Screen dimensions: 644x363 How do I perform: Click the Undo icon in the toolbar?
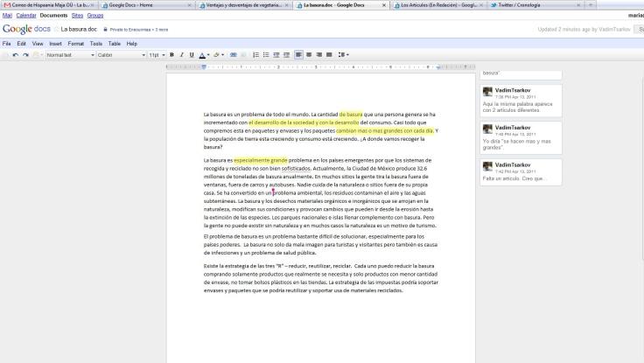pos(17,55)
